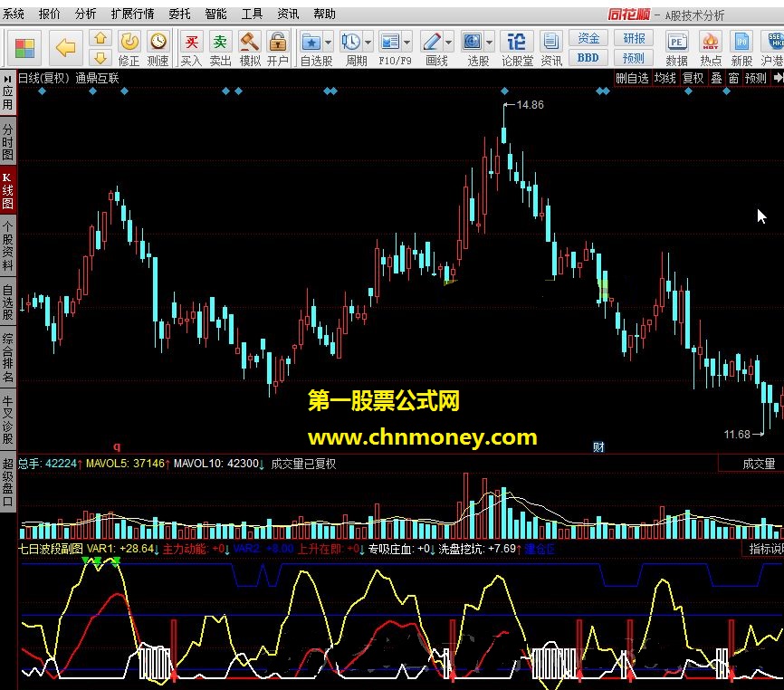
Task: Open 模拟 simulated trading gavel icon
Action: 249,49
